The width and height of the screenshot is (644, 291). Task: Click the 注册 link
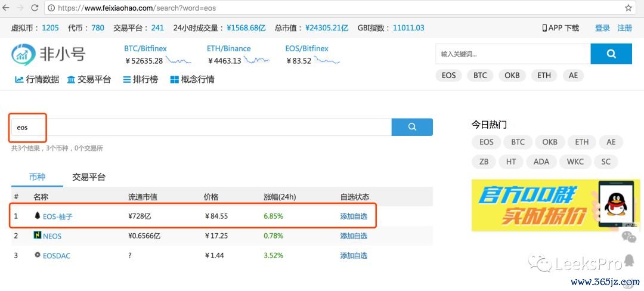point(625,28)
